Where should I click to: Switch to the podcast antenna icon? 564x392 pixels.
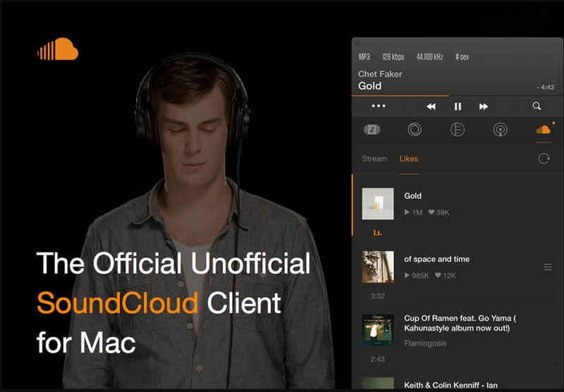click(500, 130)
